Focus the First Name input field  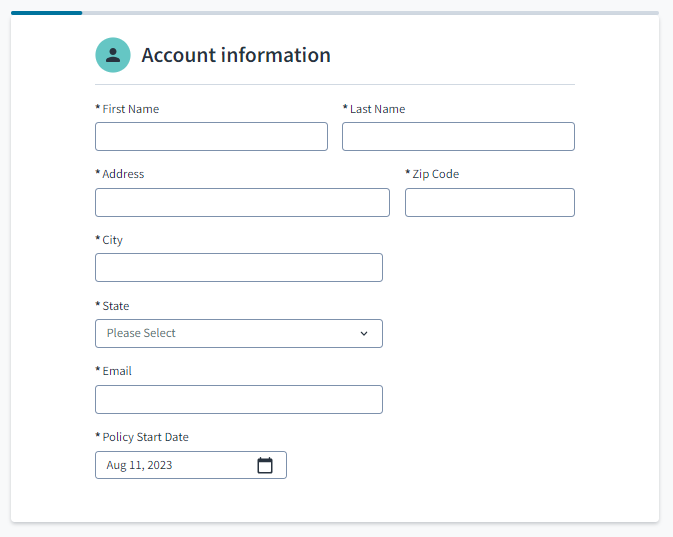click(x=211, y=137)
